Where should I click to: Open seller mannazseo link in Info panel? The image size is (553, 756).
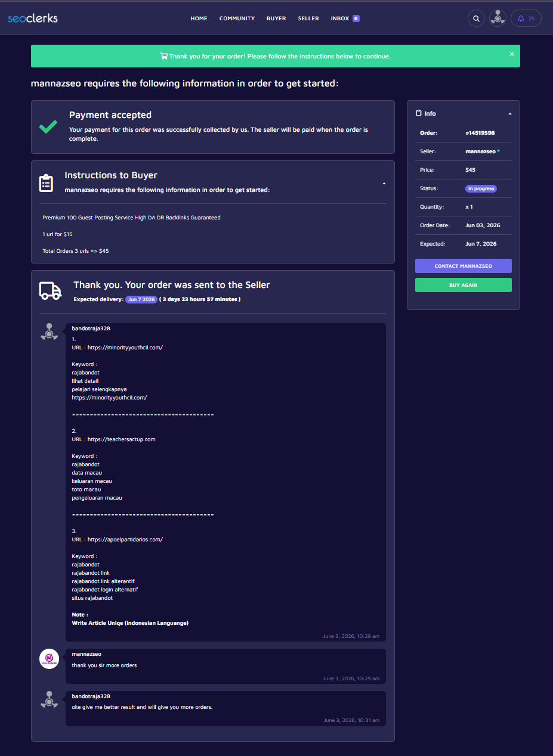click(x=480, y=151)
